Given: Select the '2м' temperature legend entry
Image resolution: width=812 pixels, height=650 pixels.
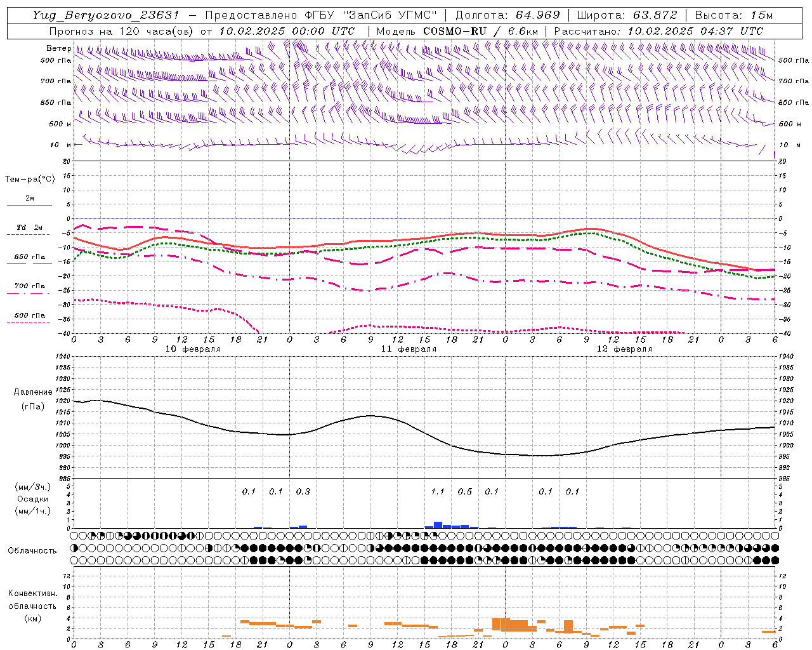Looking at the screenshot, I should click(x=30, y=199).
